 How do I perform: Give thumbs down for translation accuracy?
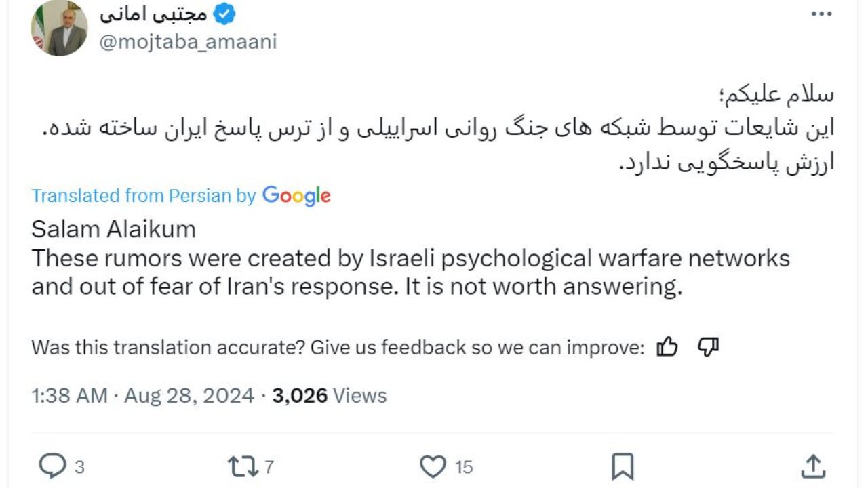coord(708,348)
